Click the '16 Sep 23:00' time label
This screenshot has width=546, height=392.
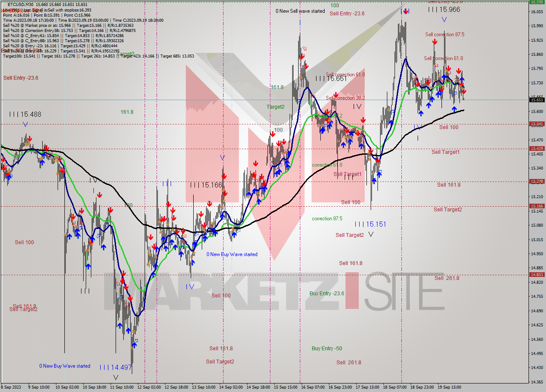(340, 387)
